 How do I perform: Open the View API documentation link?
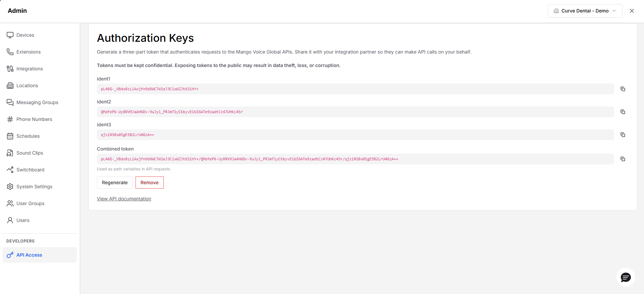point(124,199)
